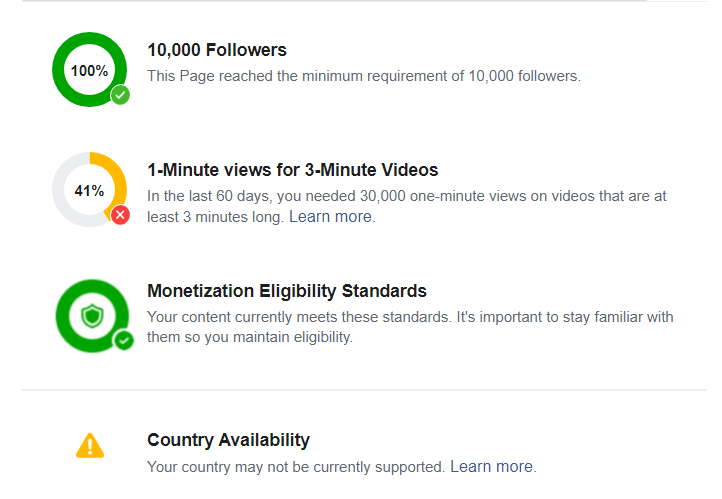Select the 1-Minute views for 3-Minute Videos heading
722x499 pixels.
[292, 170]
